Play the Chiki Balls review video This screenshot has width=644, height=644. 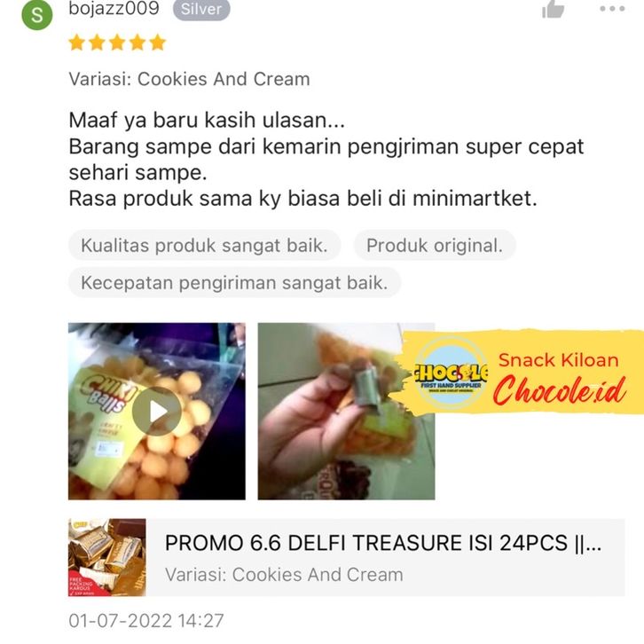tap(156, 411)
